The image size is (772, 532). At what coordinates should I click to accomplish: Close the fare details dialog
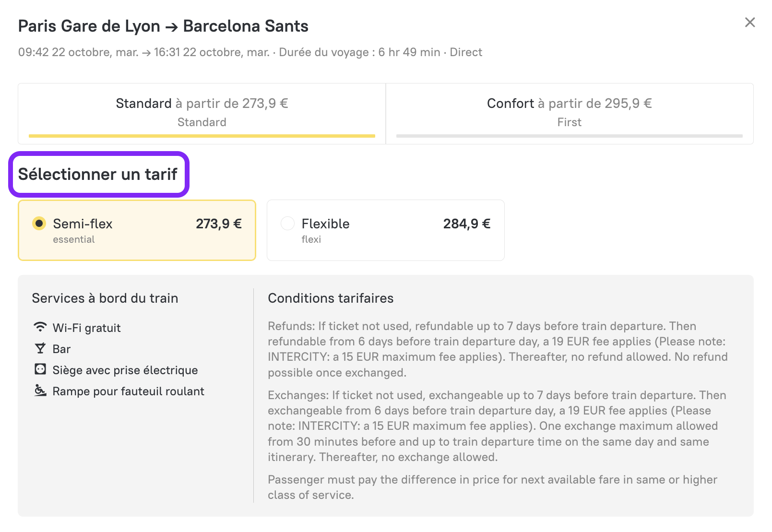pos(750,23)
